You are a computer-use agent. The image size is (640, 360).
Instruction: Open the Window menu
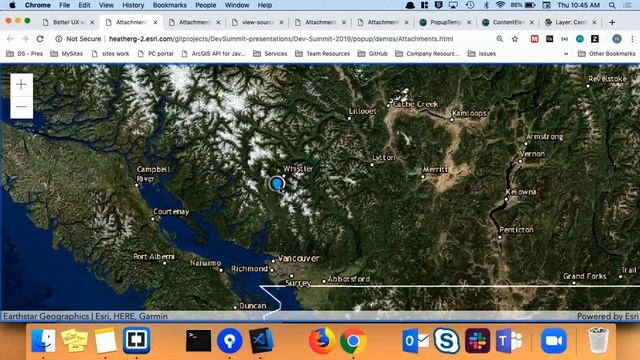pos(237,5)
